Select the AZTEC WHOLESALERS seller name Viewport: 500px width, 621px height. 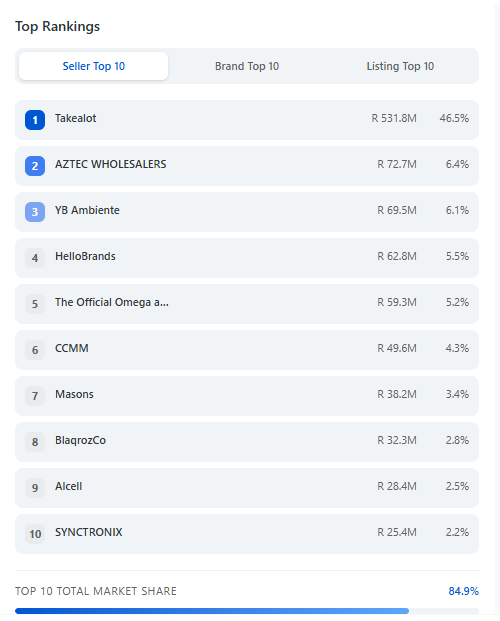click(x=111, y=164)
